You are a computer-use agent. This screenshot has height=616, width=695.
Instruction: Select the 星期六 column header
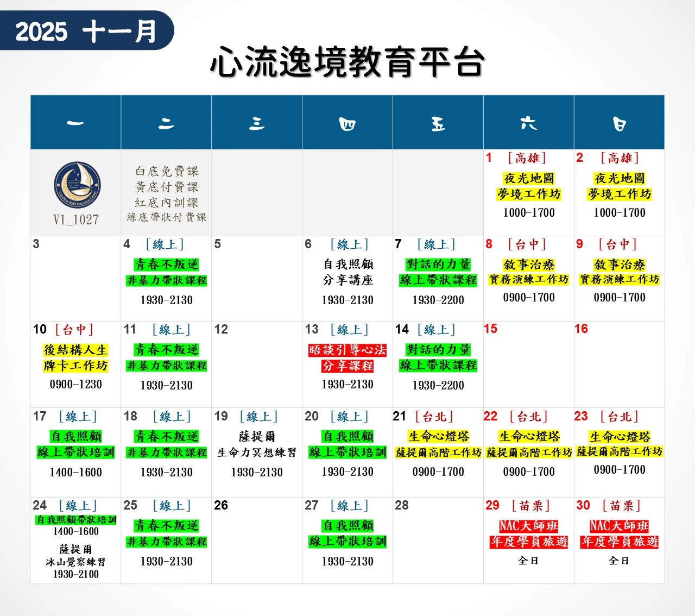click(x=528, y=123)
